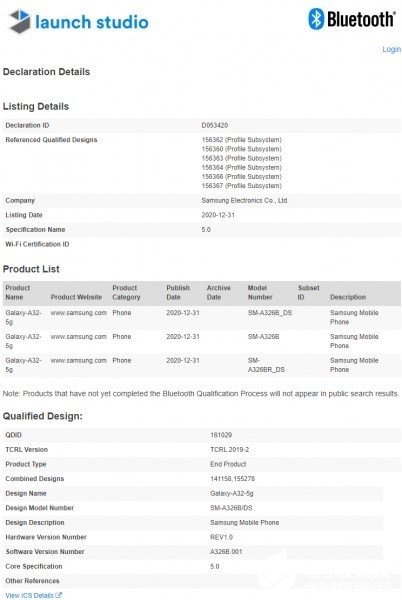Click the Bluetooth wordmark text

pos(361,19)
